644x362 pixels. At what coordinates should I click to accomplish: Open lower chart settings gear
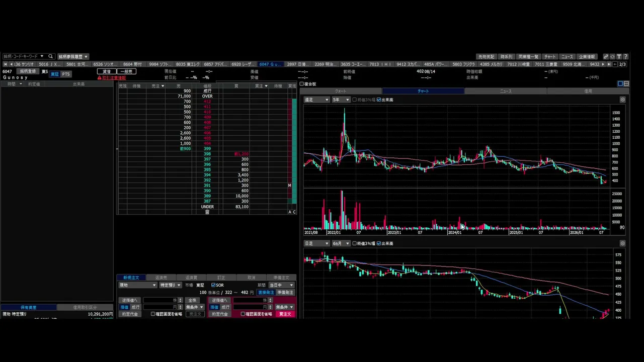coord(622,243)
